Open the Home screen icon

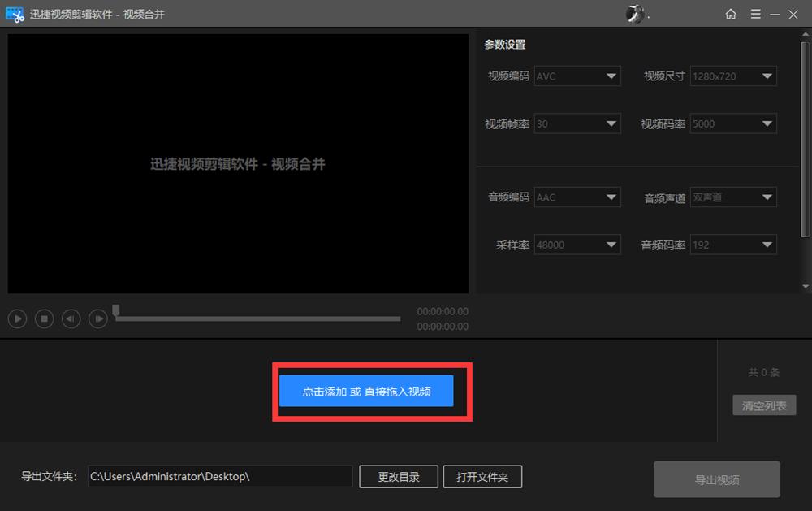pyautogui.click(x=730, y=14)
